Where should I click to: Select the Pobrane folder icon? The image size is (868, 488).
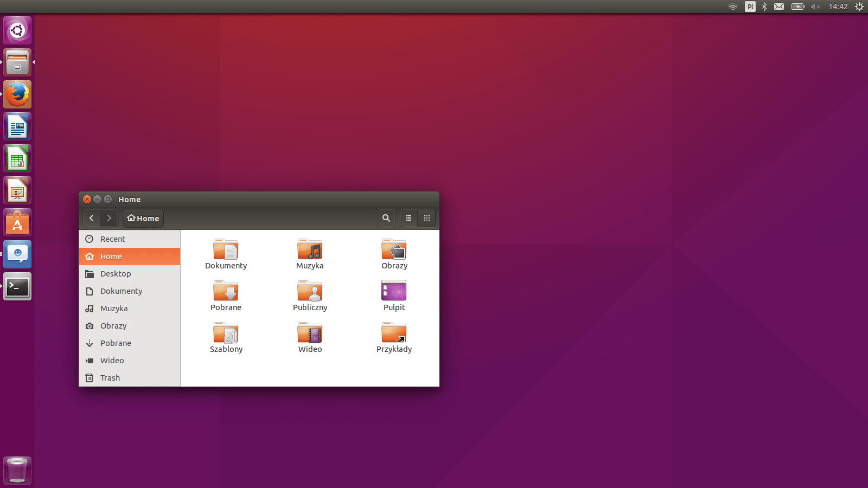[x=226, y=291]
